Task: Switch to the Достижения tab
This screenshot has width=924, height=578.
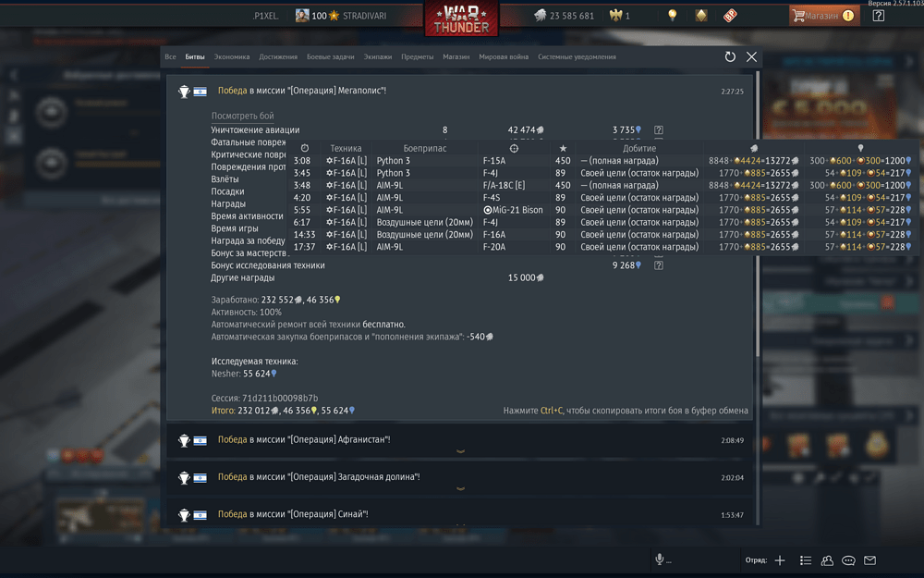Action: point(278,57)
